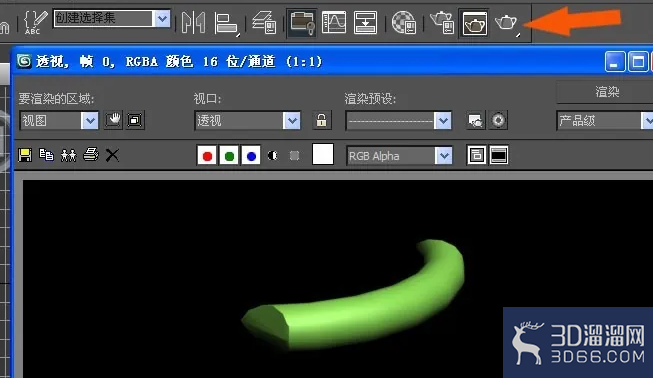
Task: Open the 产品级 production mode dropdown
Action: point(605,121)
